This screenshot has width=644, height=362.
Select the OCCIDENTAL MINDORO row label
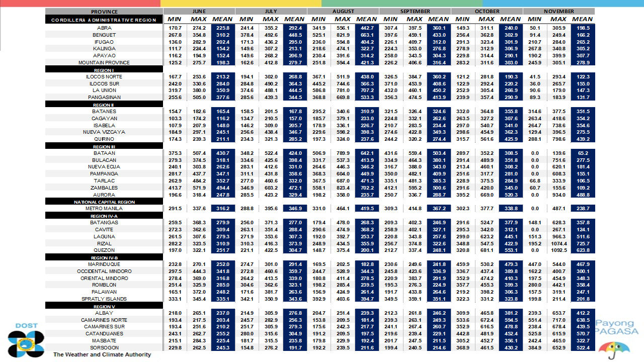(104, 271)
